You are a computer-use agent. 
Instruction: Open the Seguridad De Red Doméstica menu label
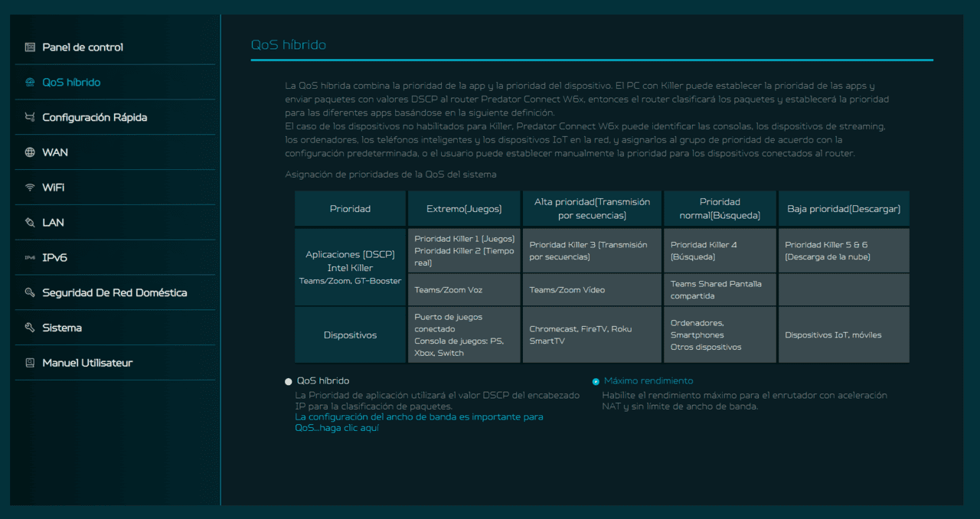coord(114,293)
